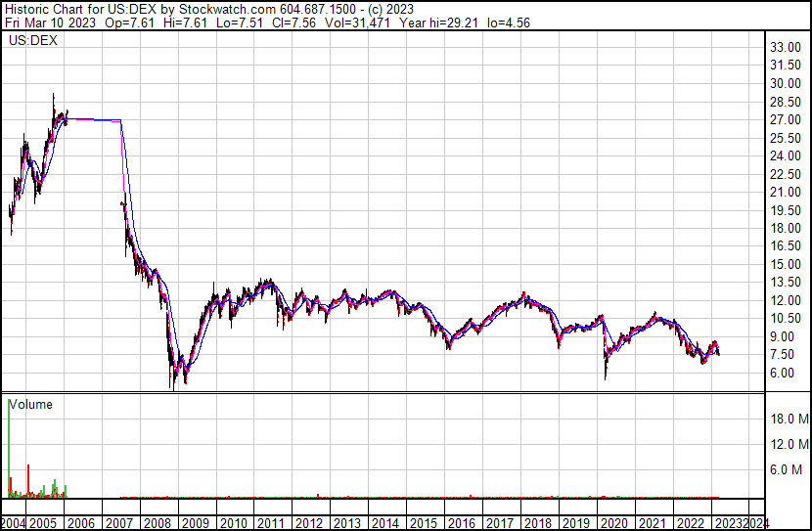Click the 2015 year label

424,523
